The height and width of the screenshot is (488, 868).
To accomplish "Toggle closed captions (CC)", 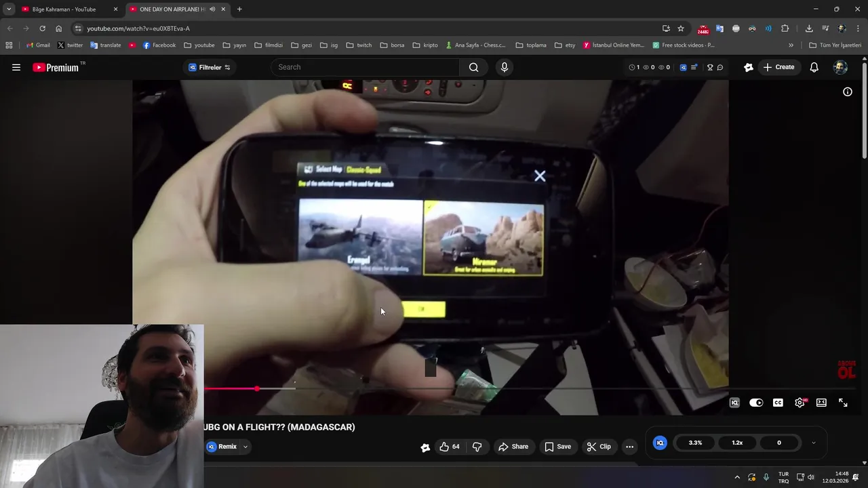I will pyautogui.click(x=778, y=403).
